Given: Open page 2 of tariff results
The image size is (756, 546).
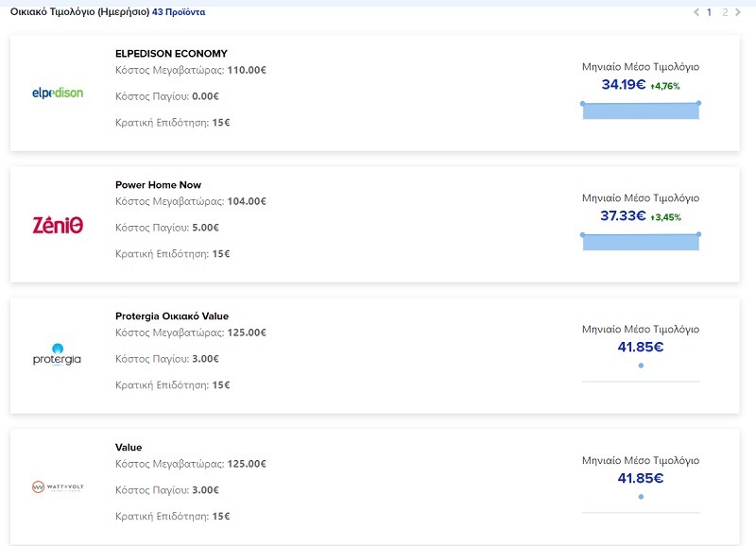Looking at the screenshot, I should pos(725,12).
